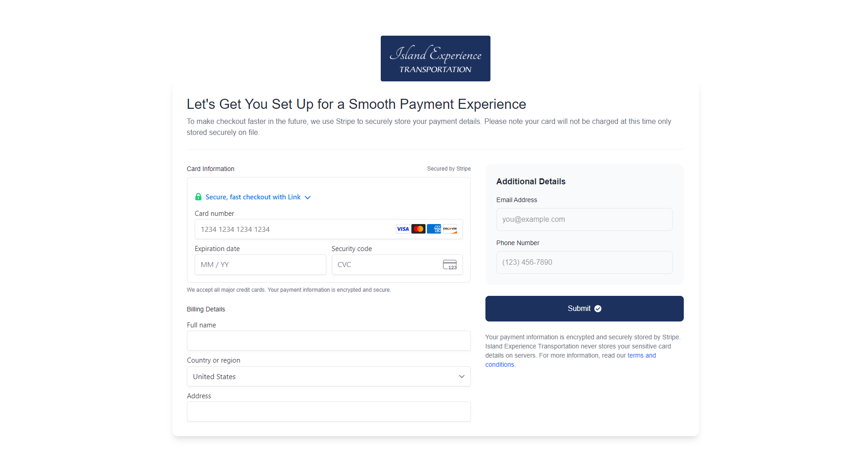
Task: Click the CVC security code field
Action: coord(386,264)
